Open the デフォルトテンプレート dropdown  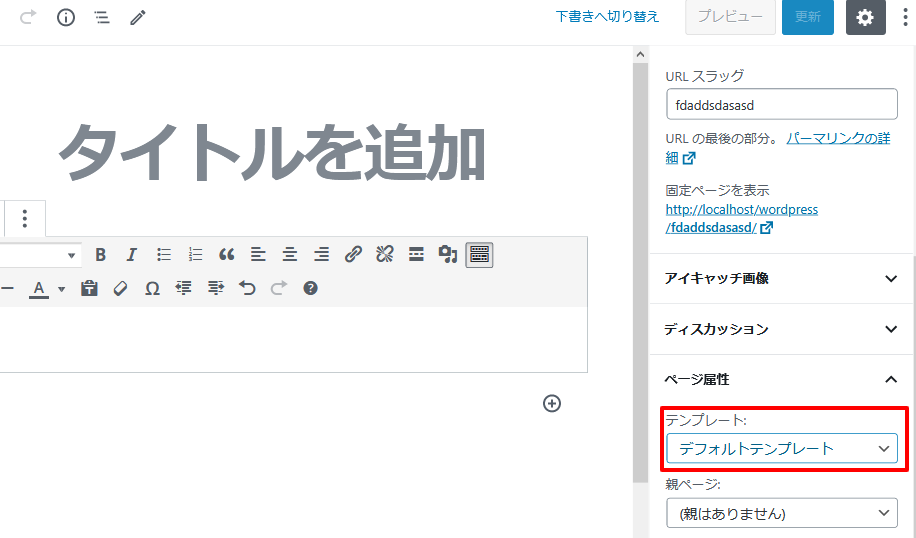[782, 449]
